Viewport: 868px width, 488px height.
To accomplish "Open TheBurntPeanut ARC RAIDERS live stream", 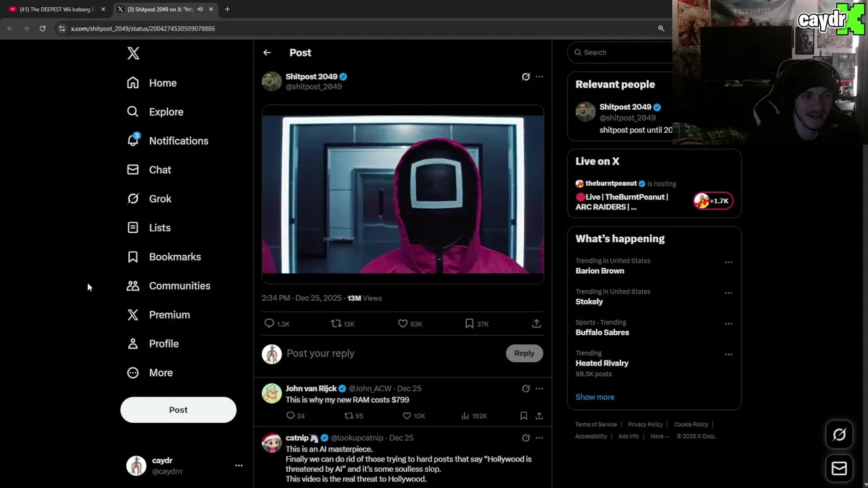I will tap(622, 202).
